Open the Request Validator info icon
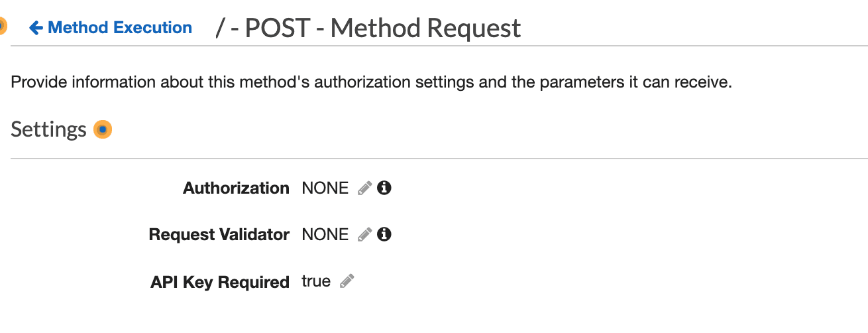The height and width of the screenshot is (333, 868). click(x=384, y=234)
